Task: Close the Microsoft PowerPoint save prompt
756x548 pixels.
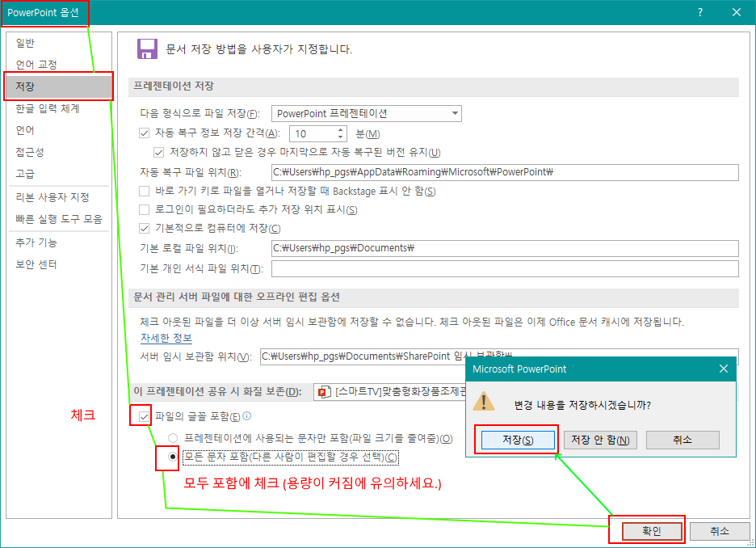Action: (x=723, y=369)
